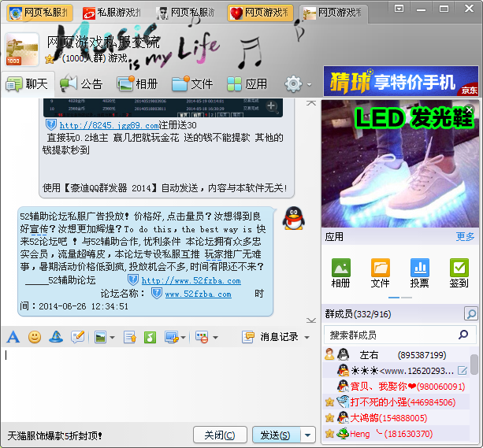The height and width of the screenshot is (448, 483).
Task: Open the 相册 album tab
Action: [x=137, y=83]
